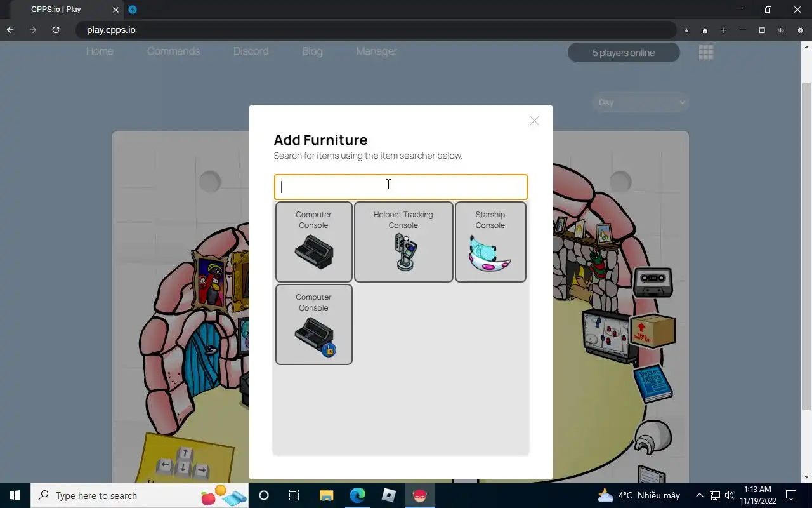Click the browser home icon
Image resolution: width=812 pixels, height=508 pixels.
pos(705,30)
